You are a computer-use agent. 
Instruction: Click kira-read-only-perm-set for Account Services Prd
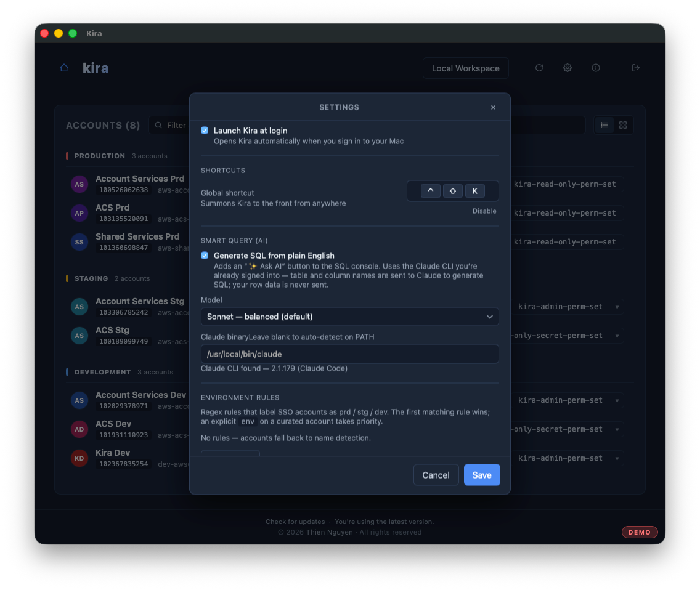564,184
